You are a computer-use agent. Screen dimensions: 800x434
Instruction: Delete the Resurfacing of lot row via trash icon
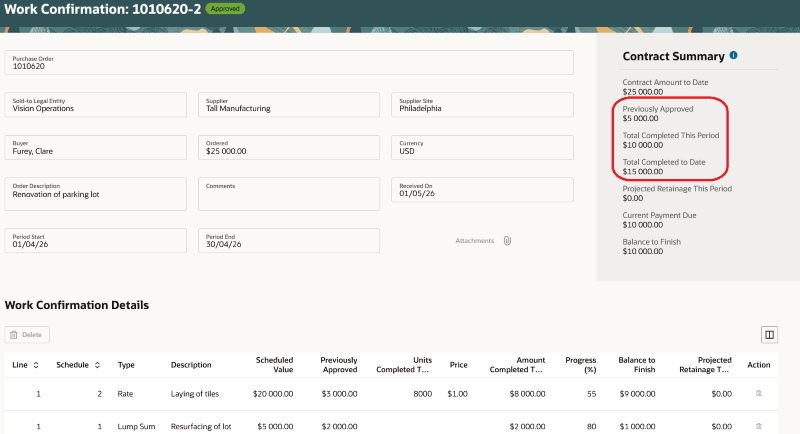[x=759, y=426]
